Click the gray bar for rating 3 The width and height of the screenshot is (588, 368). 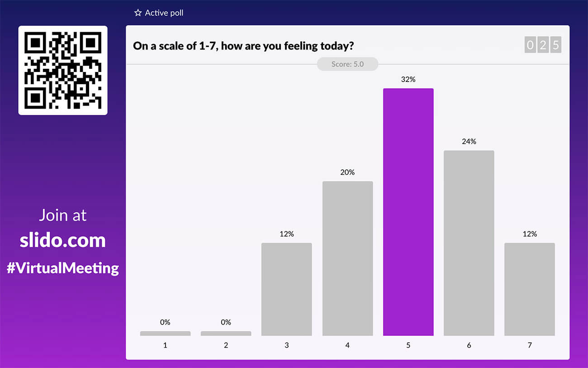(287, 289)
